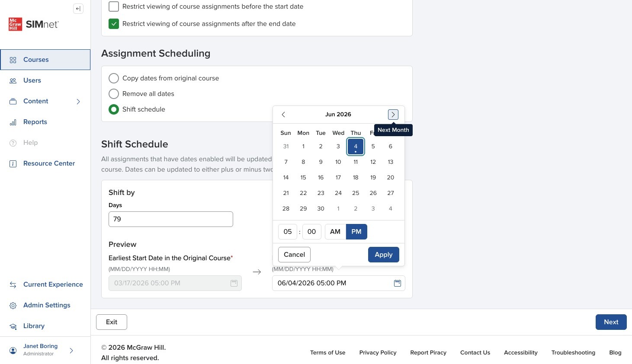Click the Reports bar chart icon

(13, 122)
